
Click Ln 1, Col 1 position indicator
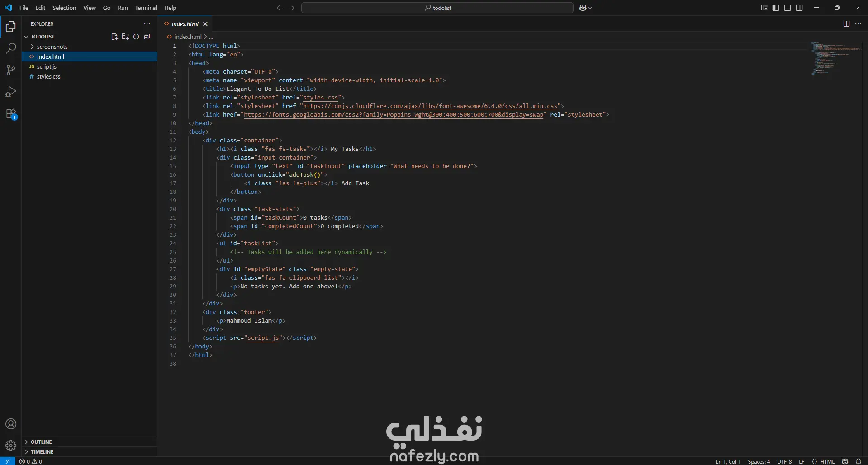(x=728, y=461)
